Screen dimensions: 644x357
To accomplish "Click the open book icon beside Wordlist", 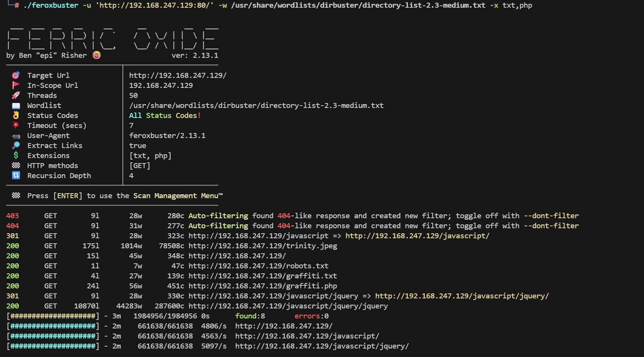I will click(x=16, y=106).
